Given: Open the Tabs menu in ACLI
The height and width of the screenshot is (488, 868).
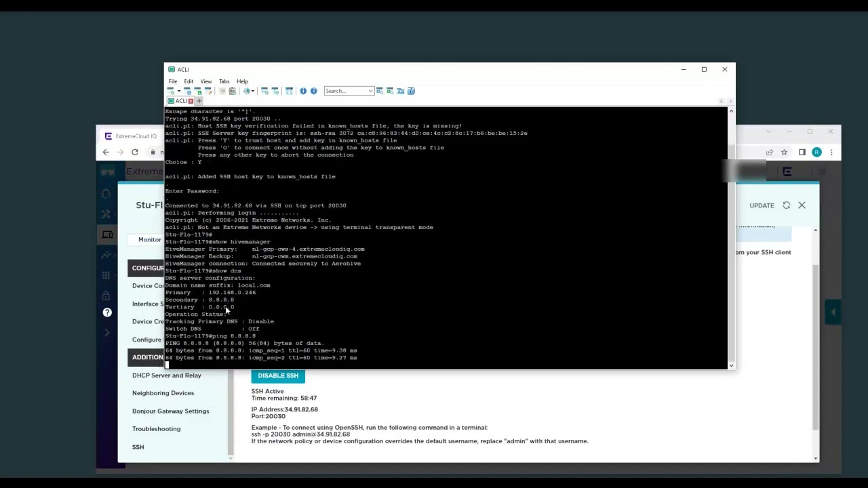Looking at the screenshot, I should tap(224, 81).
